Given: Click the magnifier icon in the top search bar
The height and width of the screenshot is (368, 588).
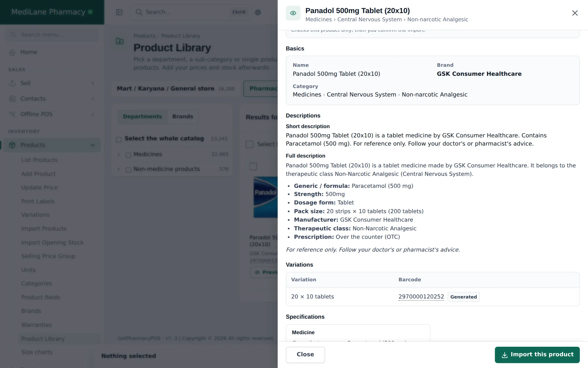Looking at the screenshot, I should pyautogui.click(x=139, y=12).
